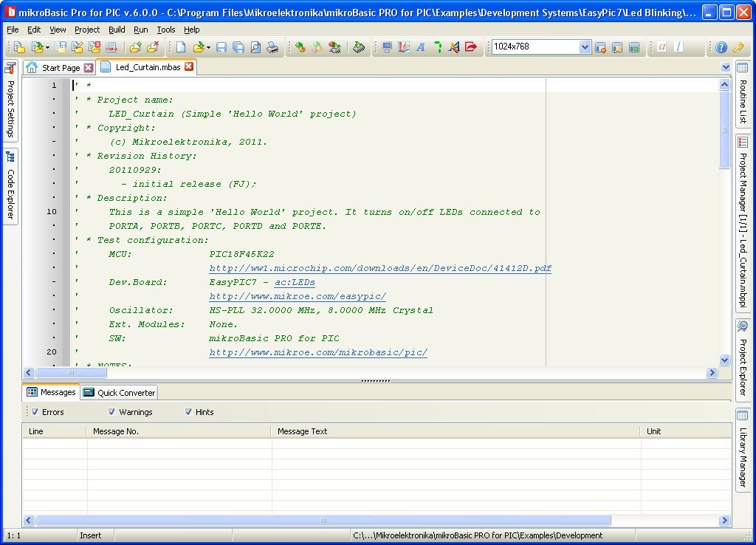Expand the Code Explorer side panel
Image resolution: width=756 pixels, height=545 pixels.
tap(10, 186)
